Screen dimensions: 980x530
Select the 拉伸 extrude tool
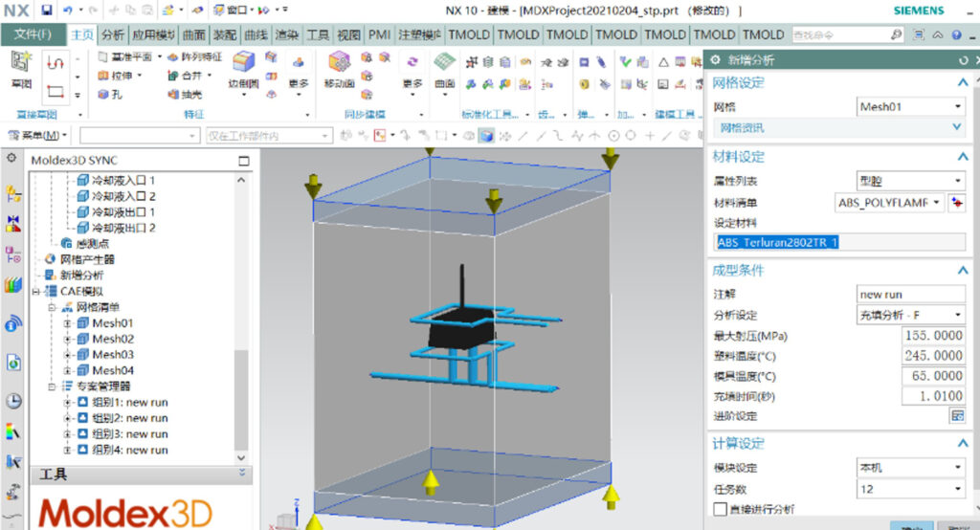tap(120, 76)
